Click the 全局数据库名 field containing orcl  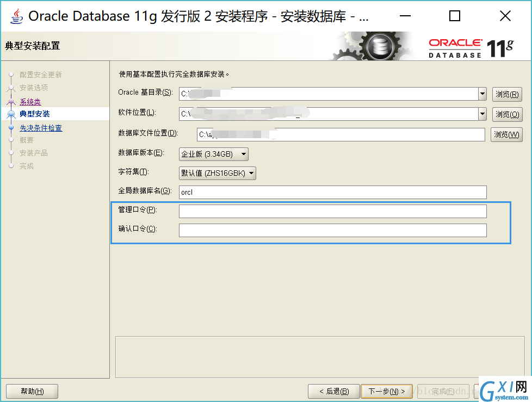[x=332, y=193]
